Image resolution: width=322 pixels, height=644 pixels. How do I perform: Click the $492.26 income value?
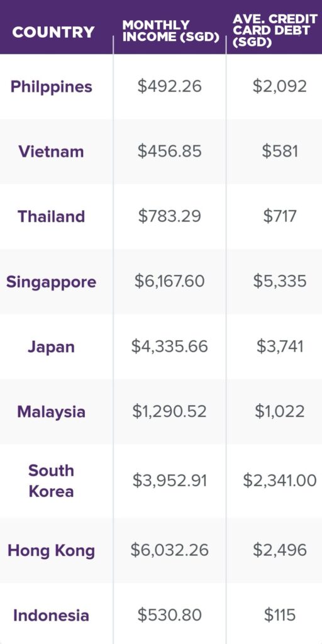(x=170, y=86)
